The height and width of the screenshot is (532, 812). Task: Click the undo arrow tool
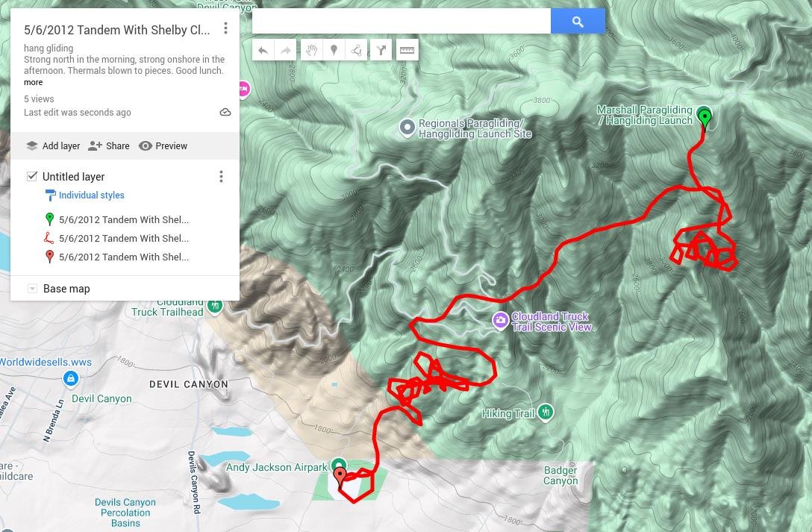(x=263, y=50)
